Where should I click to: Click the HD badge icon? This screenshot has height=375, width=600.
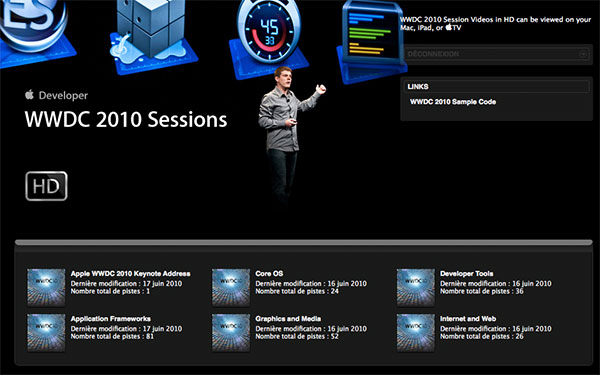click(x=46, y=186)
